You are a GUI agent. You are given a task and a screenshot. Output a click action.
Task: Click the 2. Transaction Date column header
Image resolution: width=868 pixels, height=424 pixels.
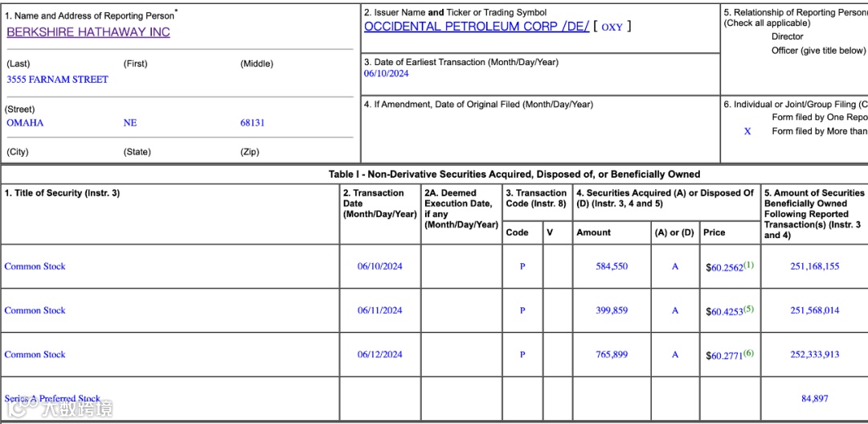(x=379, y=204)
